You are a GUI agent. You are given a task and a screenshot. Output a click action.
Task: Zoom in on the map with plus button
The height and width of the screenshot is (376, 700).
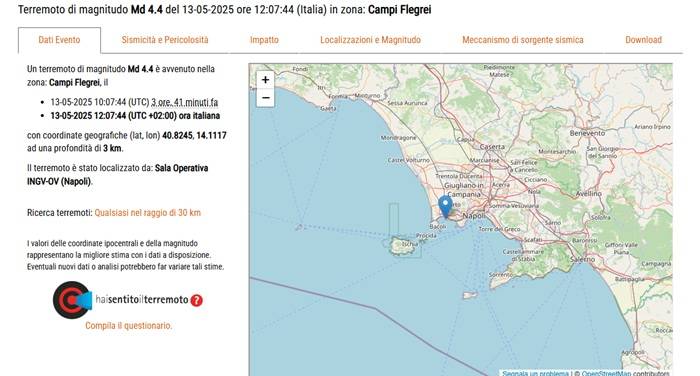point(266,80)
